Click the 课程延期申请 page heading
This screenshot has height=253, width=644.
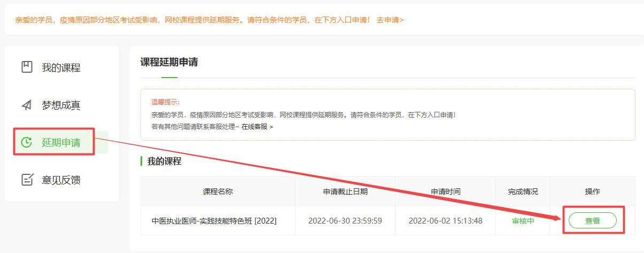coord(169,62)
